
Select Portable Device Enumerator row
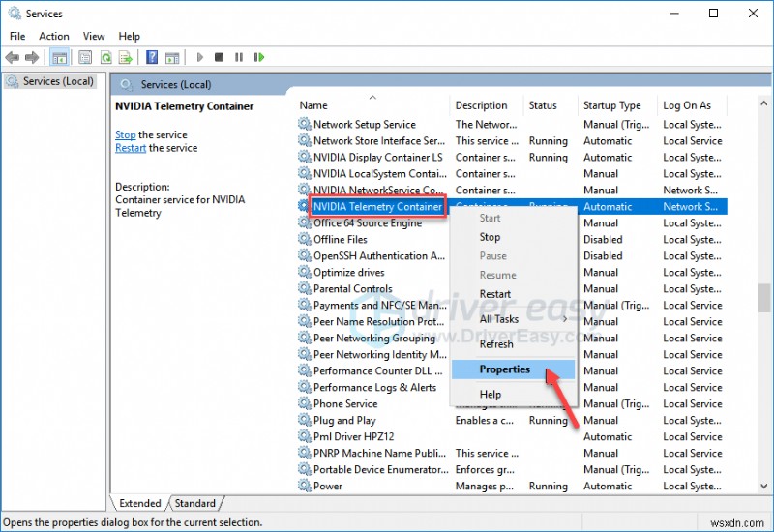pyautogui.click(x=512, y=469)
